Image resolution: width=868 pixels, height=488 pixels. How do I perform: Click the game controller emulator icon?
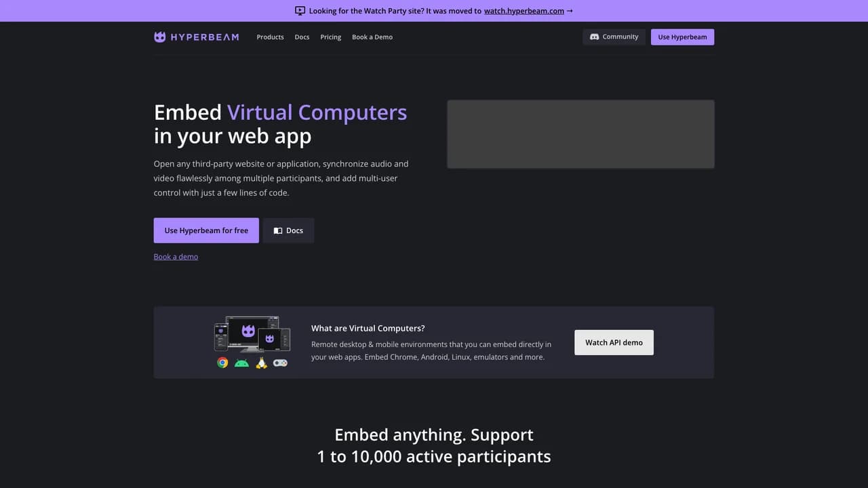[x=280, y=363]
